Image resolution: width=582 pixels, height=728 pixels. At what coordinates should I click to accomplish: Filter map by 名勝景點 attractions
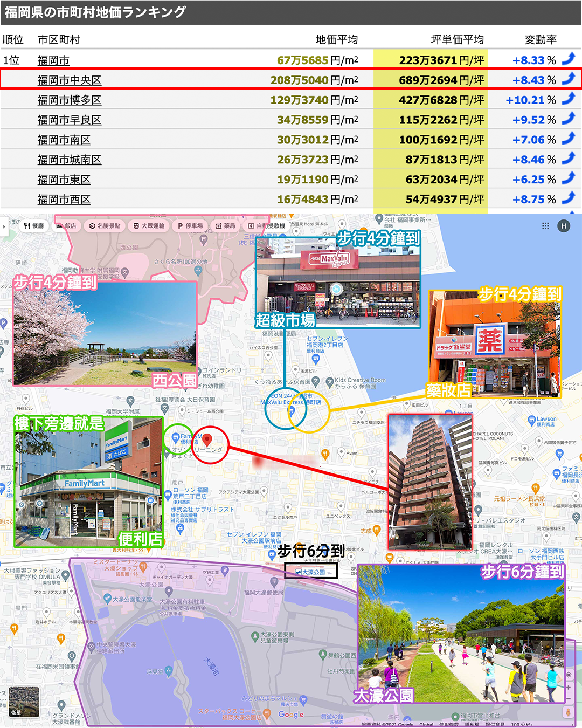[105, 226]
